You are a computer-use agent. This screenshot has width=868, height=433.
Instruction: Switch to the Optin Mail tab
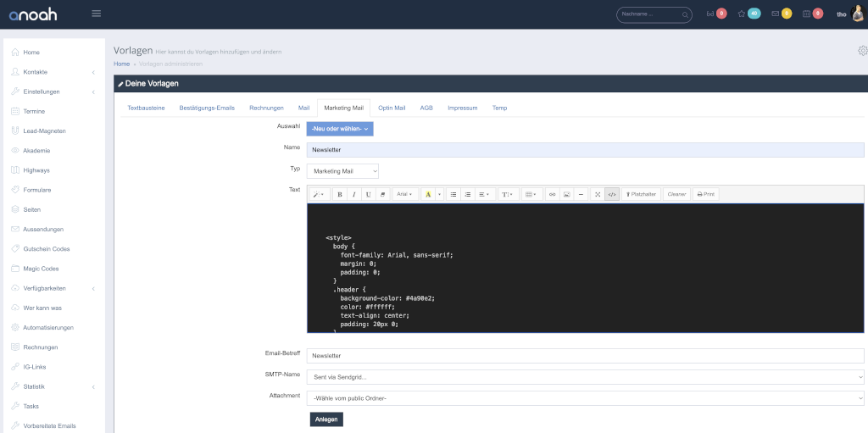click(x=392, y=108)
